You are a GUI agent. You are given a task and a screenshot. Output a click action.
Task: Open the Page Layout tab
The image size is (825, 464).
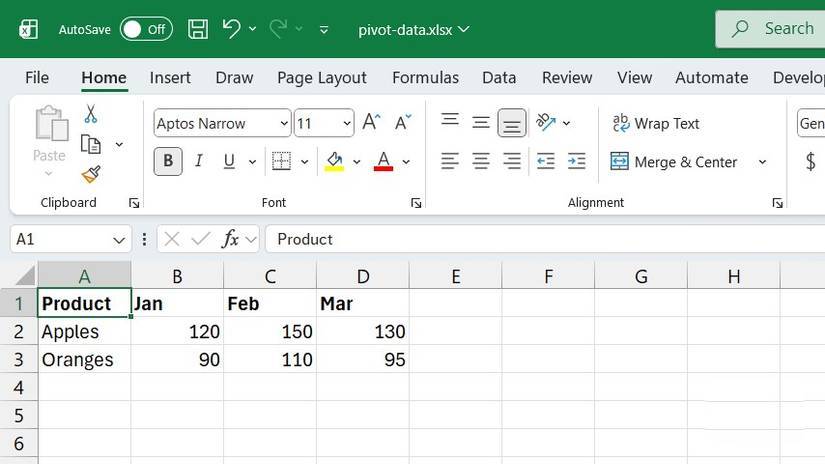point(321,78)
